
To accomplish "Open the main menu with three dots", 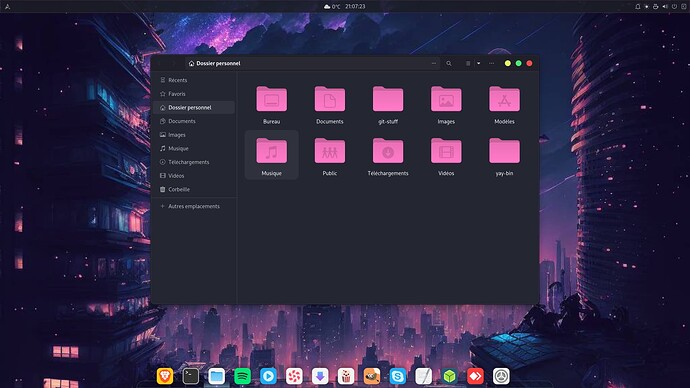I will click(x=492, y=63).
